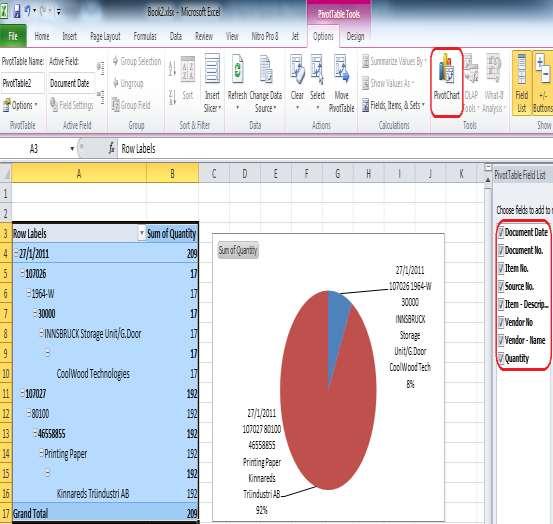Toggle the +/- Buttons option

coord(543,83)
